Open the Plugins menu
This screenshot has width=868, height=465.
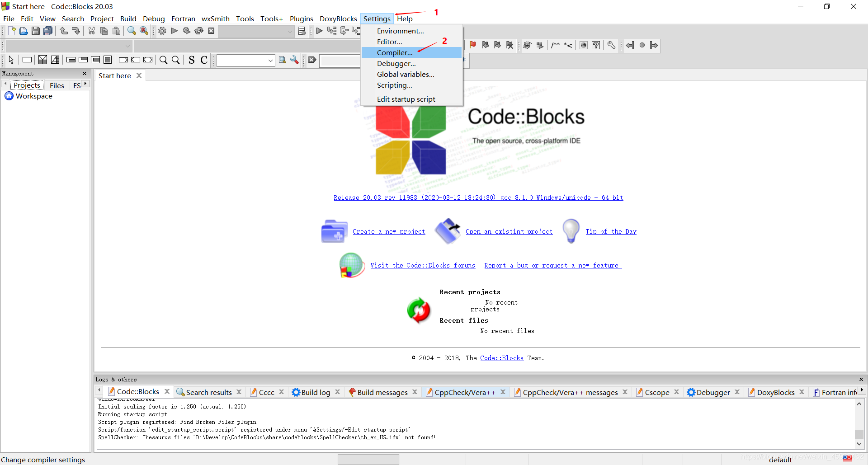tap(301, 19)
